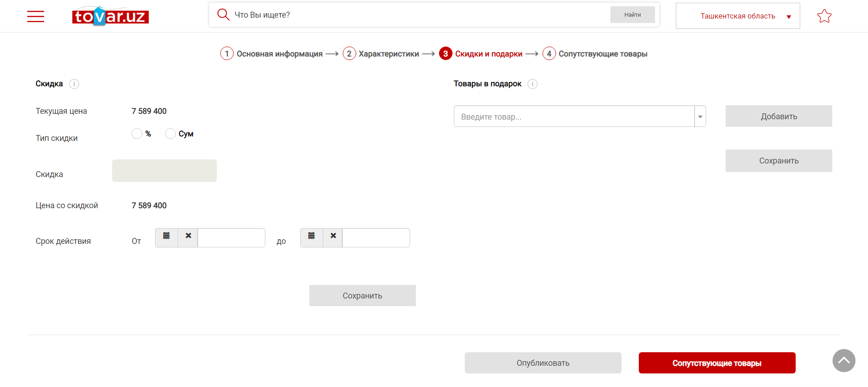Click scroll-to-top arrow button

coord(844,360)
